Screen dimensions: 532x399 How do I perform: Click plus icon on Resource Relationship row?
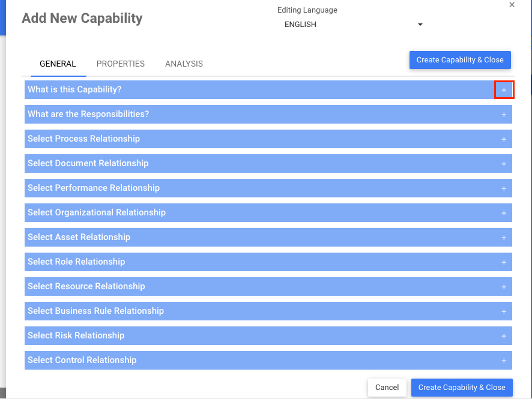coord(504,287)
